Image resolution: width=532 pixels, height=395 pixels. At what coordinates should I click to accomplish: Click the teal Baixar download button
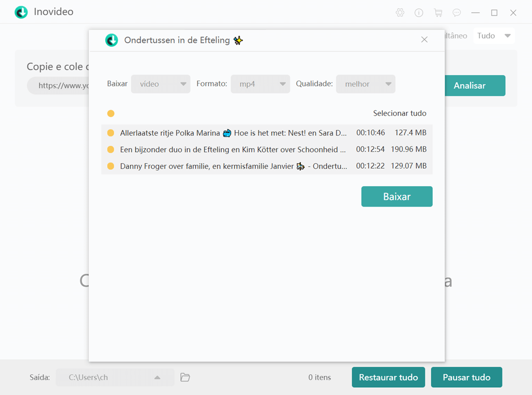click(x=396, y=196)
